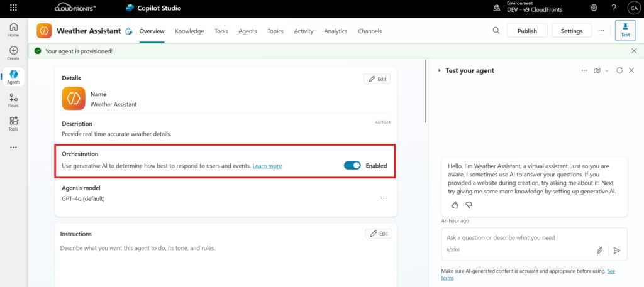Go to Home in the sidebar
This screenshot has height=287, width=644.
pos(14,30)
